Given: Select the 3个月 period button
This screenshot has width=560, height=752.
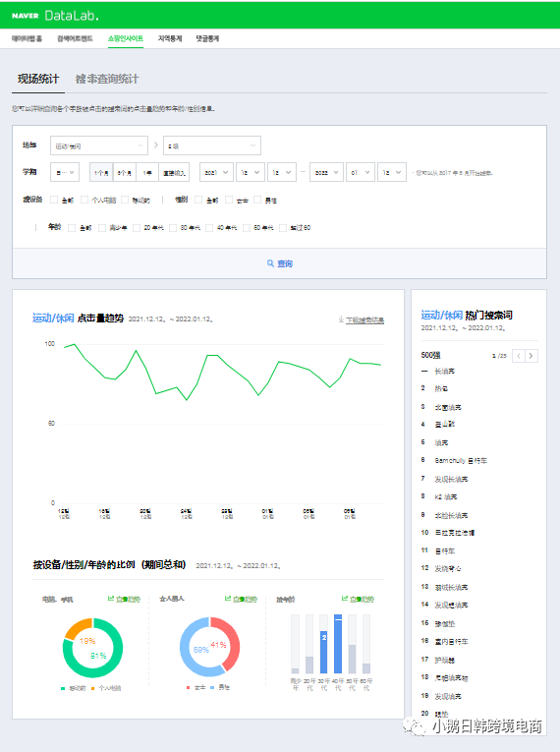Looking at the screenshot, I should pos(125,172).
